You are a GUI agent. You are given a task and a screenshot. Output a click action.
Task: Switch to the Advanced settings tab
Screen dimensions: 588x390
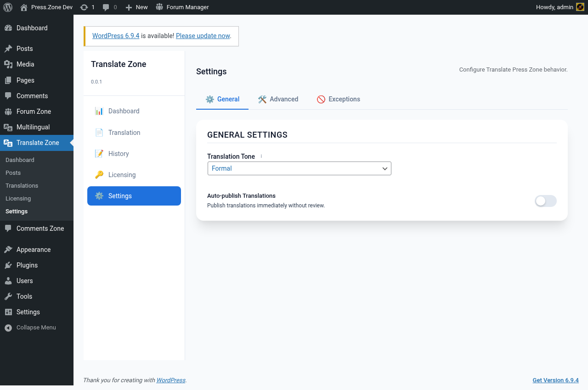click(278, 99)
